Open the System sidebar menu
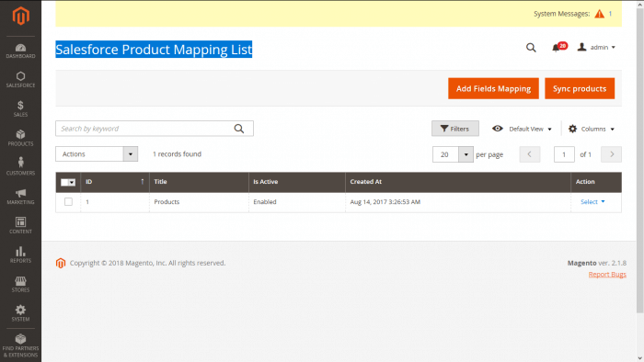Viewport: 644px width, 362px height. (x=20, y=313)
